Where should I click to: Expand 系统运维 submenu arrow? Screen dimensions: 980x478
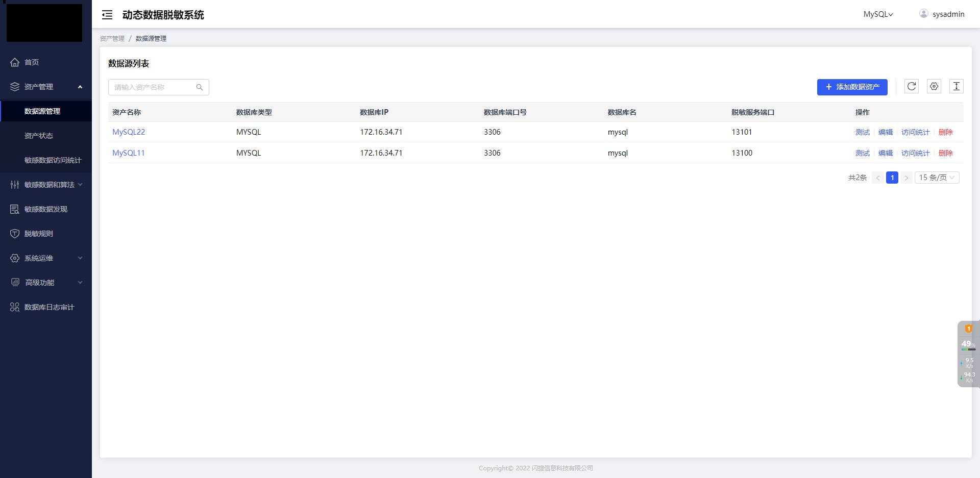[80, 258]
